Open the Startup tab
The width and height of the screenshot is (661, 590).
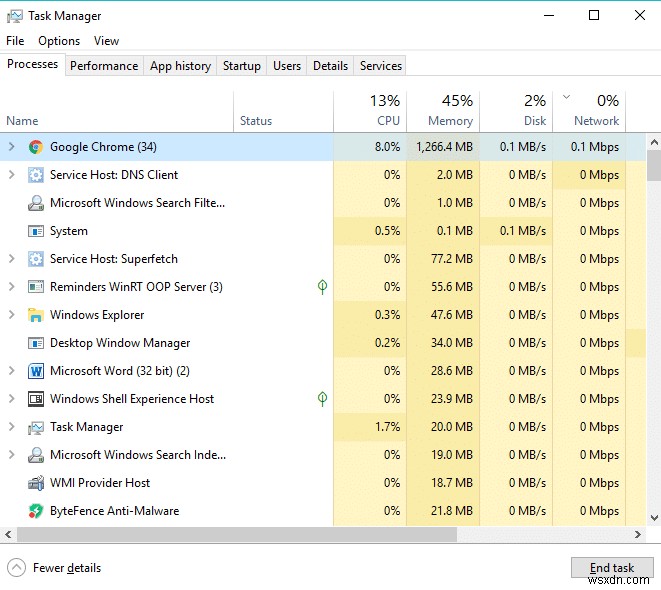click(x=242, y=66)
